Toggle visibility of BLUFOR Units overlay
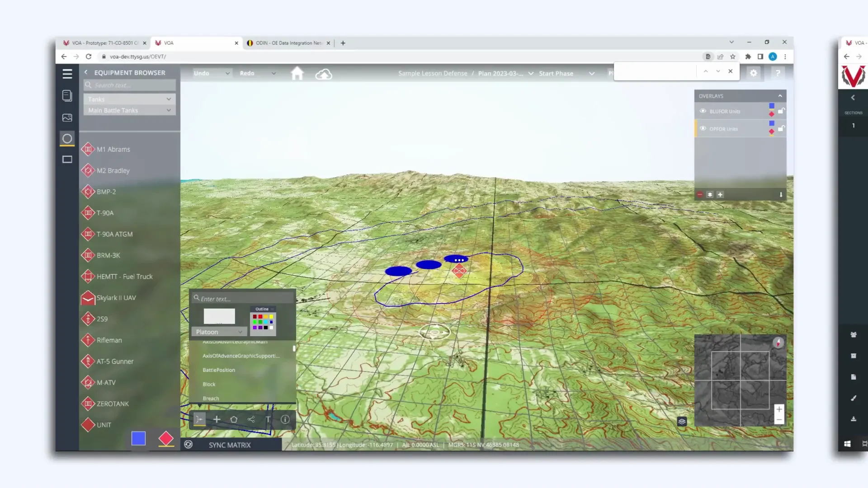This screenshot has height=488, width=868. [703, 111]
